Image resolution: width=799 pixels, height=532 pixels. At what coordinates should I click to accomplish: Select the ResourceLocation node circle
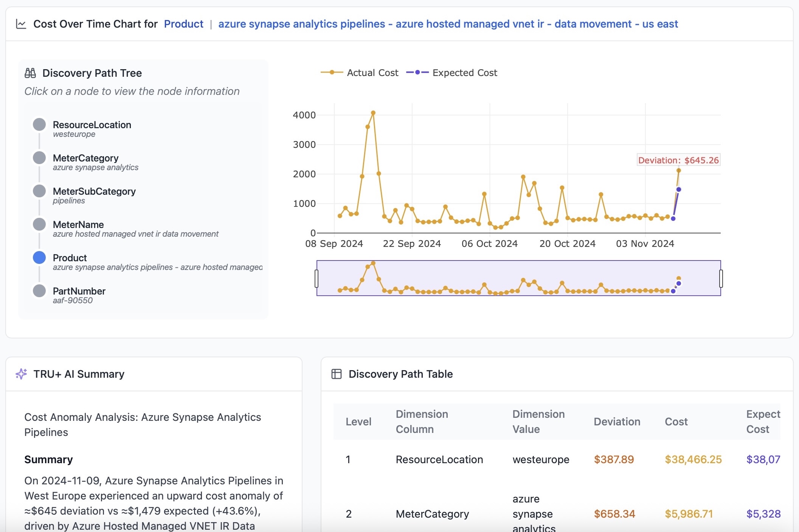[x=39, y=125]
